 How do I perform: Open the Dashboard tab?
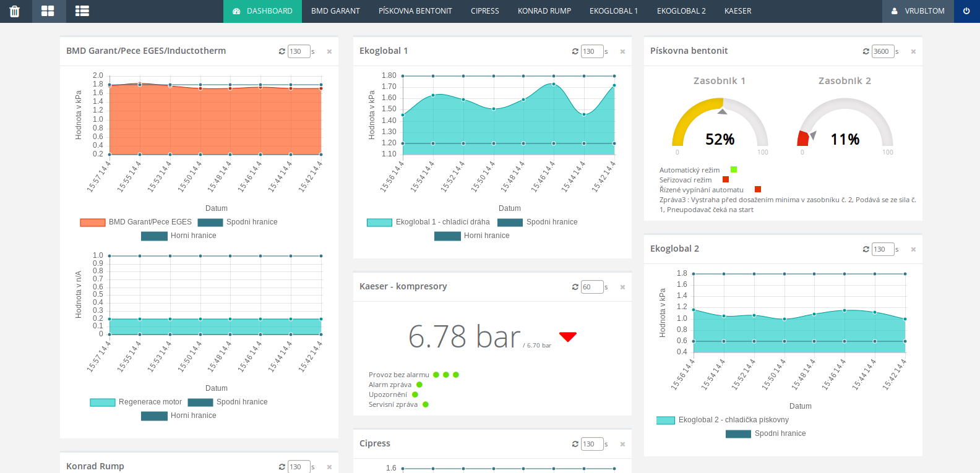point(262,11)
